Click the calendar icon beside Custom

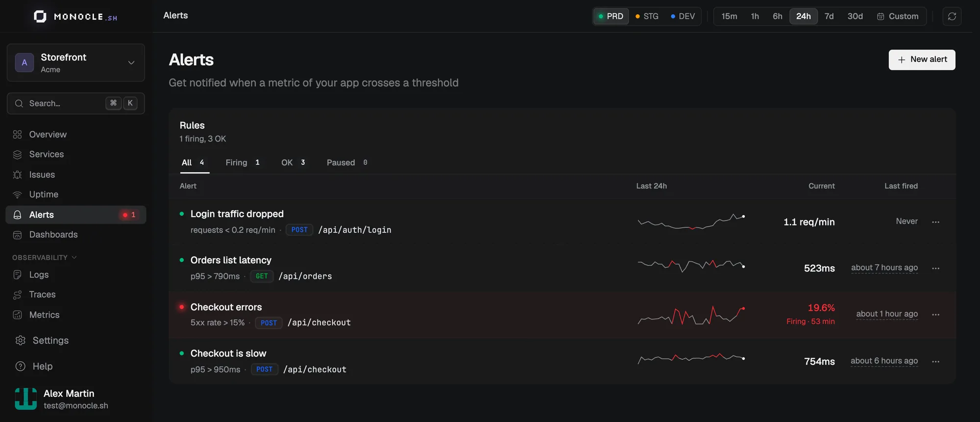point(881,16)
